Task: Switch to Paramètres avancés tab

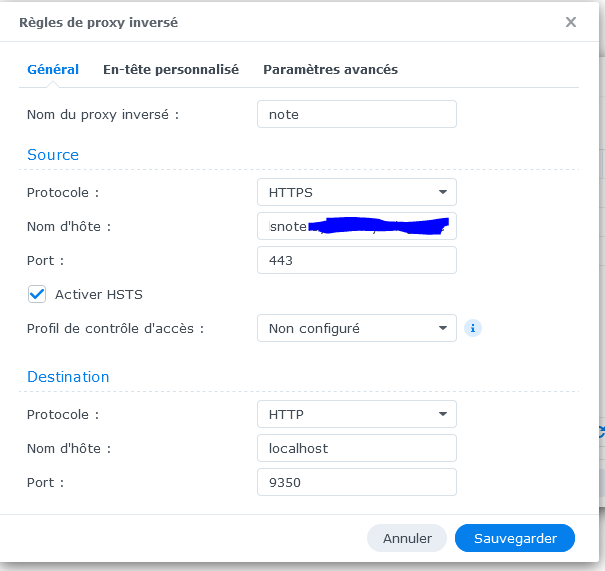Action: tap(330, 70)
